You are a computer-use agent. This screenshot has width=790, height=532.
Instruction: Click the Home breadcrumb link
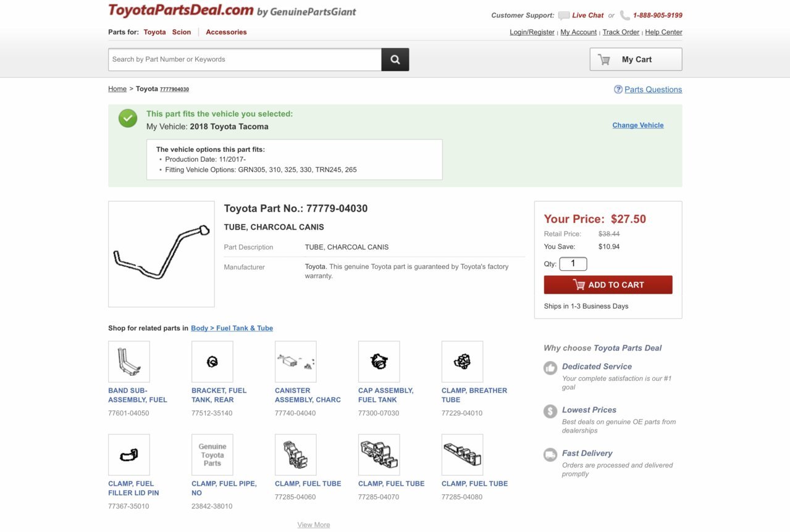pyautogui.click(x=117, y=89)
